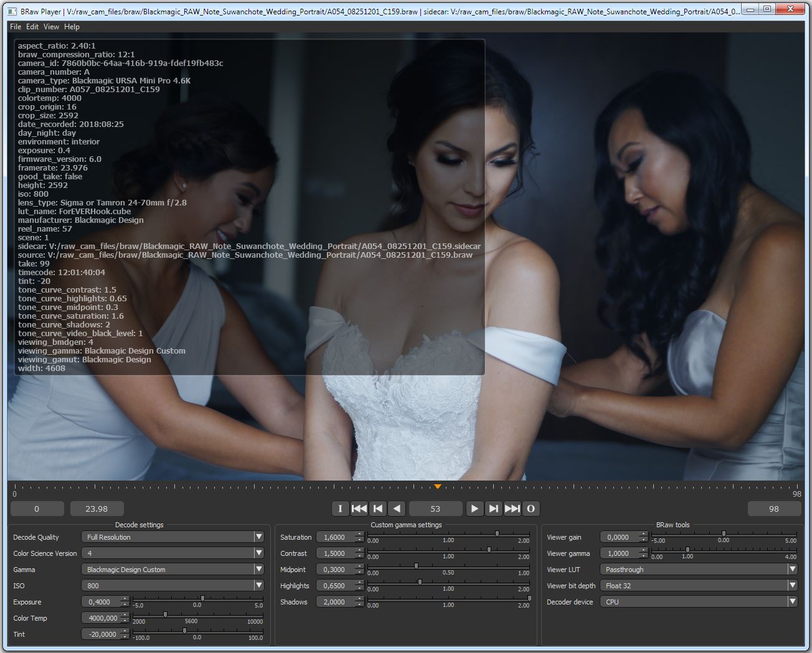Click the Contrast slider handle
This screenshot has width=812, height=653.
489,550
